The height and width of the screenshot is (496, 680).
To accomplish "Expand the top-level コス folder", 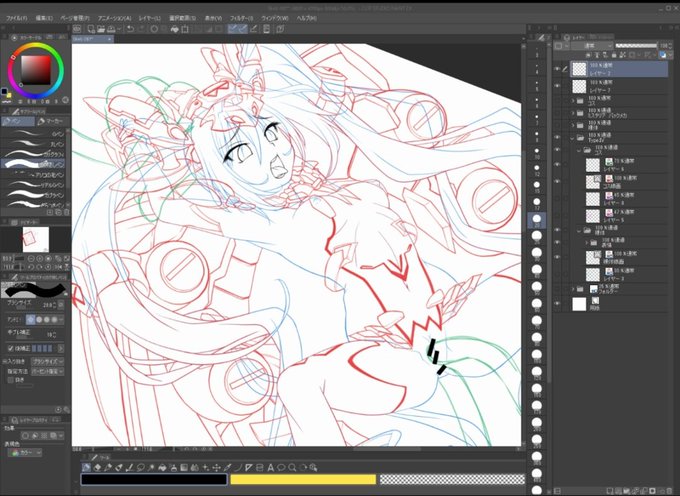I will point(573,101).
